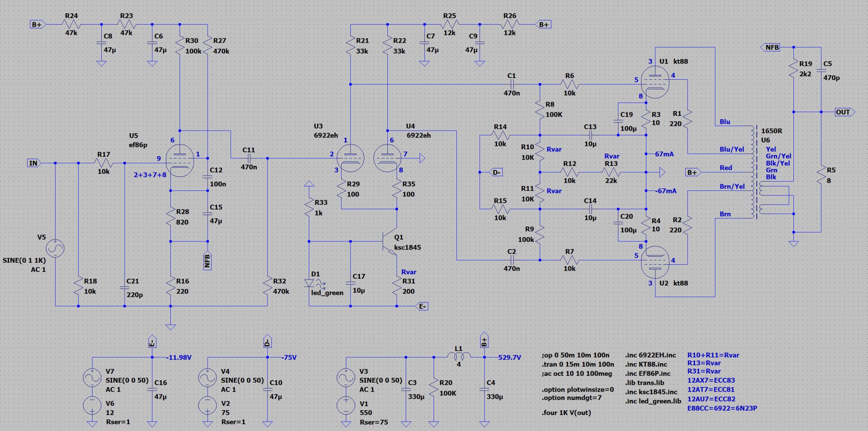Click the E- flag right of R31
Screen dimensions: 868x431
click(x=422, y=306)
